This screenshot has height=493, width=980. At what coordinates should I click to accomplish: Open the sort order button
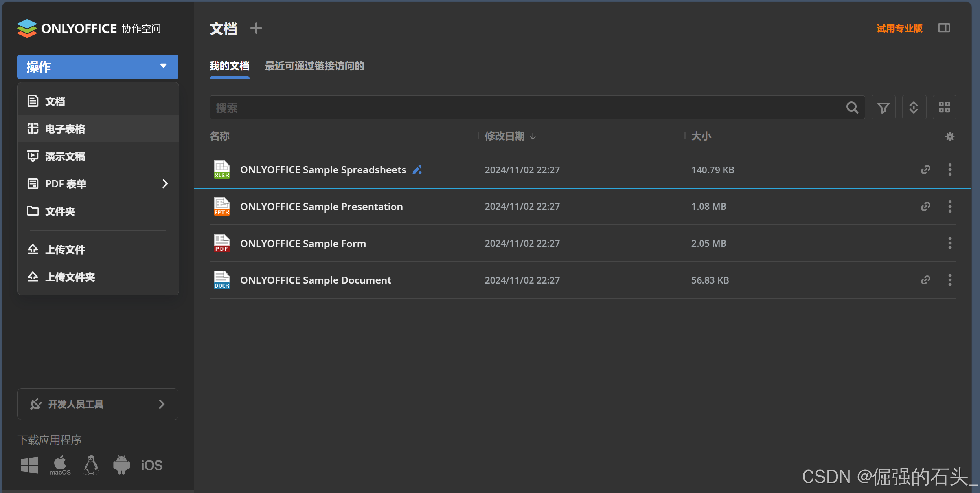[x=914, y=107]
